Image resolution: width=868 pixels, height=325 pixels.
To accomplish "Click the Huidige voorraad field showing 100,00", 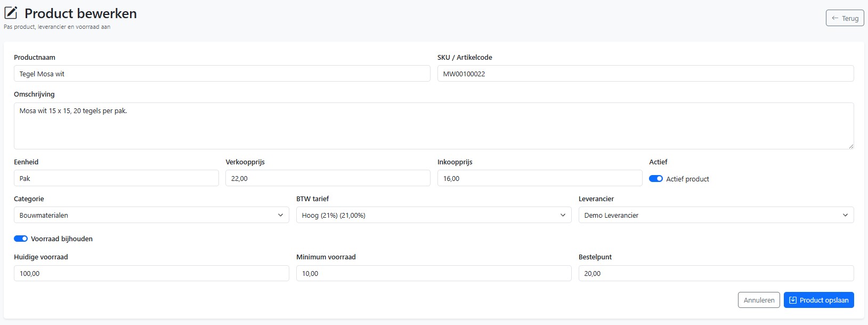I will point(151,273).
